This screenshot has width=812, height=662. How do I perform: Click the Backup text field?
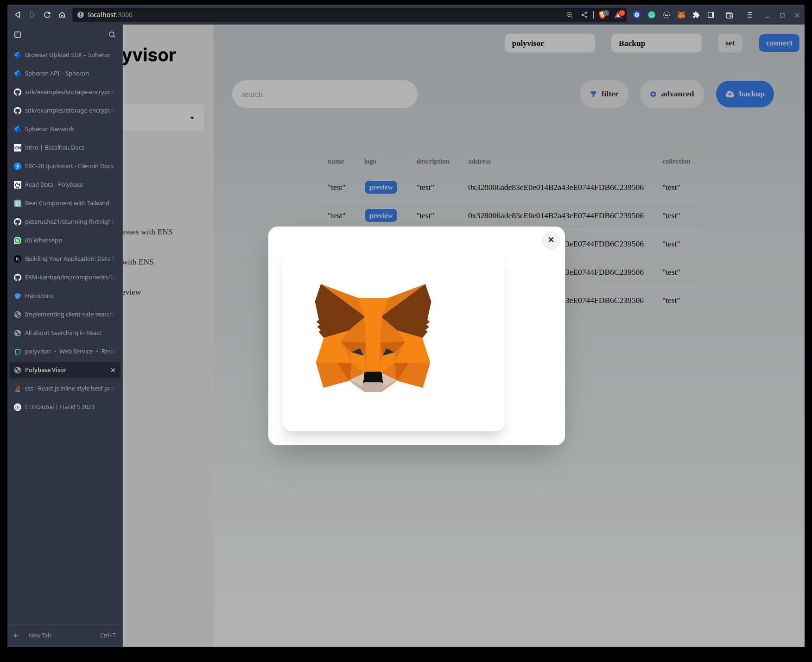click(656, 43)
